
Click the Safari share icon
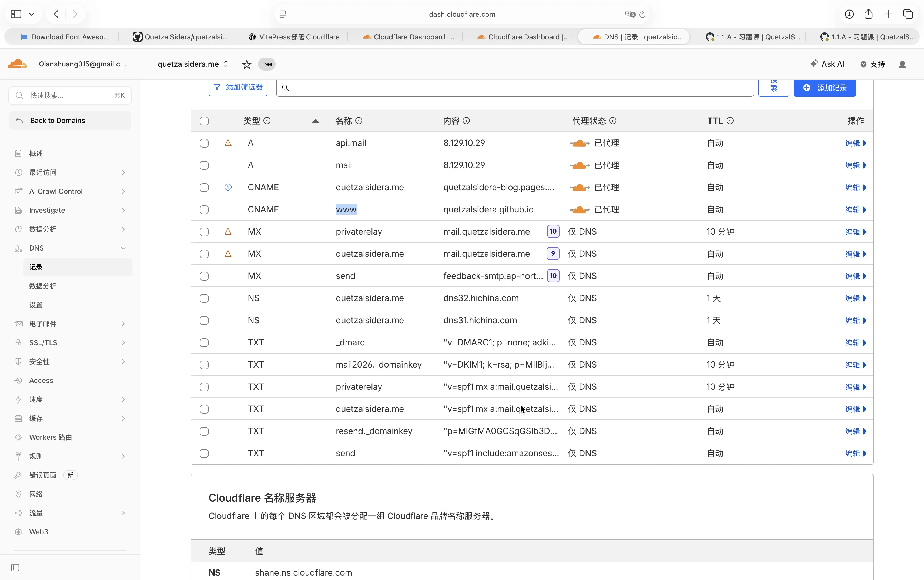tap(868, 14)
